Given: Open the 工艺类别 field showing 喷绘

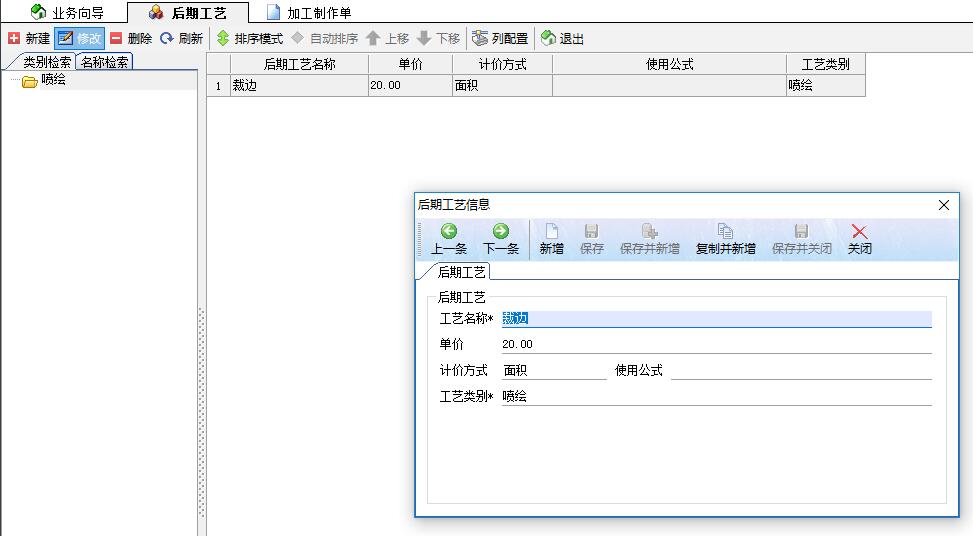Looking at the screenshot, I should pos(716,396).
